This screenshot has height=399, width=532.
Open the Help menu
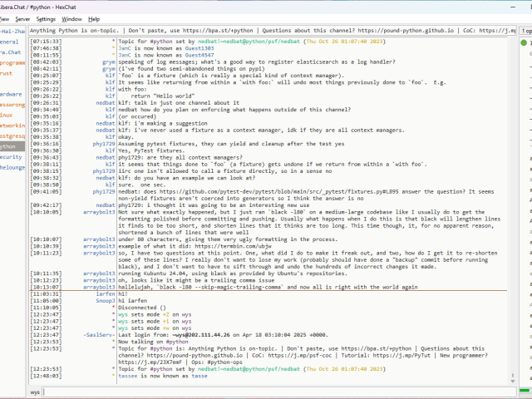[x=94, y=18]
